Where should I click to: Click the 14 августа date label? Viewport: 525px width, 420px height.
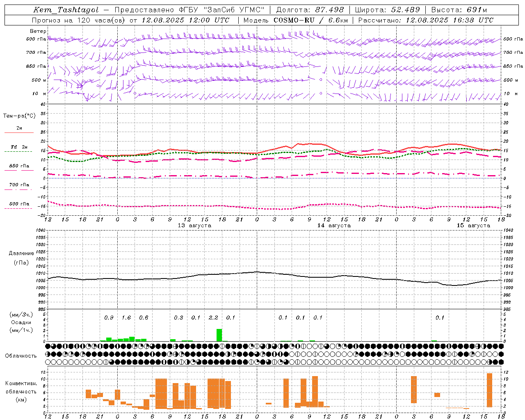coord(334,226)
